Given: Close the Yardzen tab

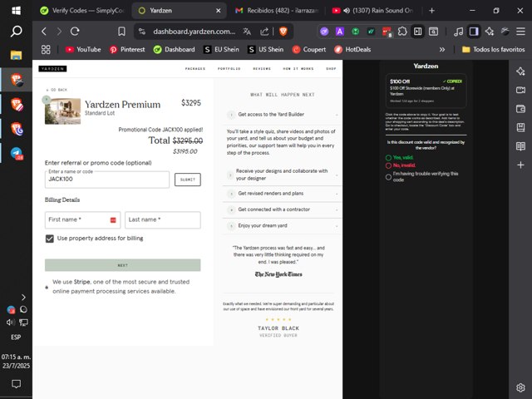Looking at the screenshot, I should (x=219, y=11).
